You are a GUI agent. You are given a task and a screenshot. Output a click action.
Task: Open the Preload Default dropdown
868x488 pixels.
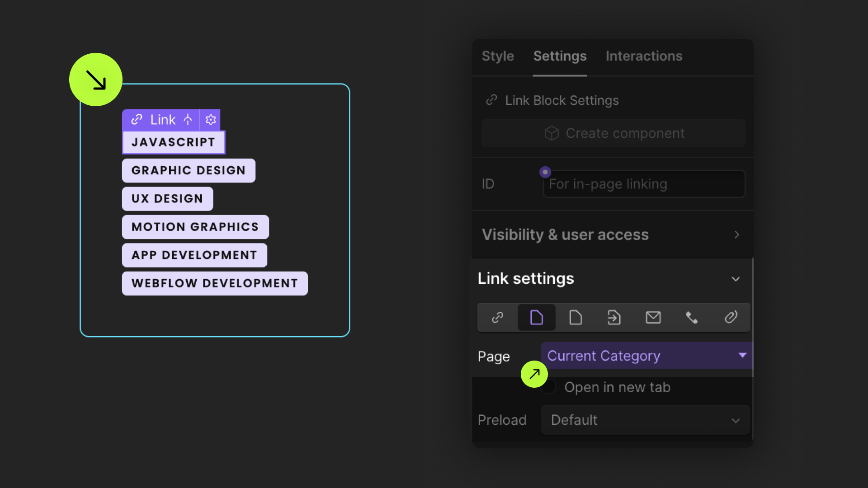pyautogui.click(x=646, y=420)
